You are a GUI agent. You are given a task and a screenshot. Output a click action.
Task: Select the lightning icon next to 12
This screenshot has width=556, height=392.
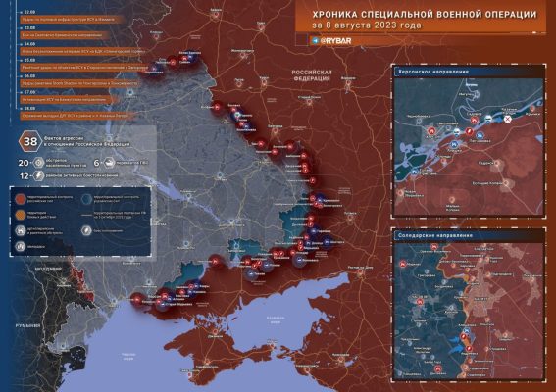coord(38,175)
